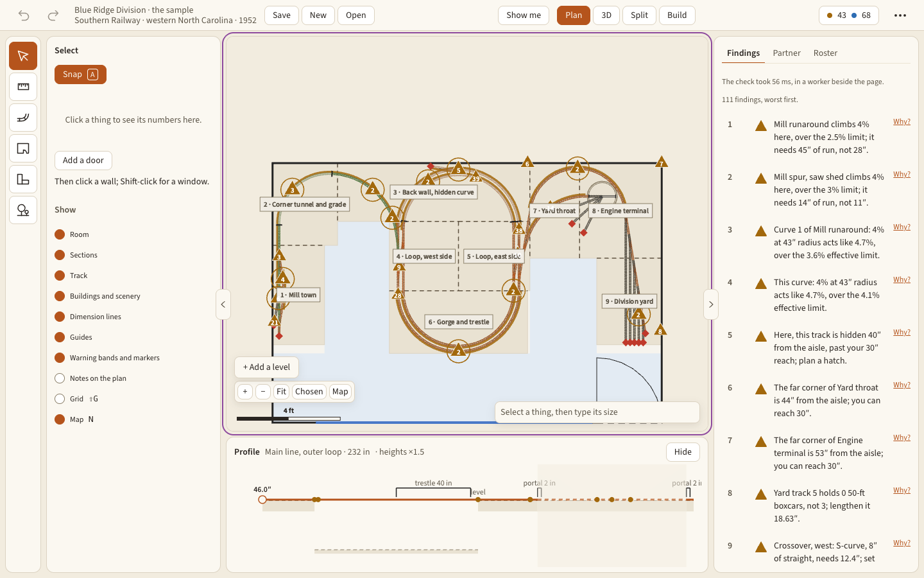
Task: Redo the undone action
Action: (x=53, y=15)
